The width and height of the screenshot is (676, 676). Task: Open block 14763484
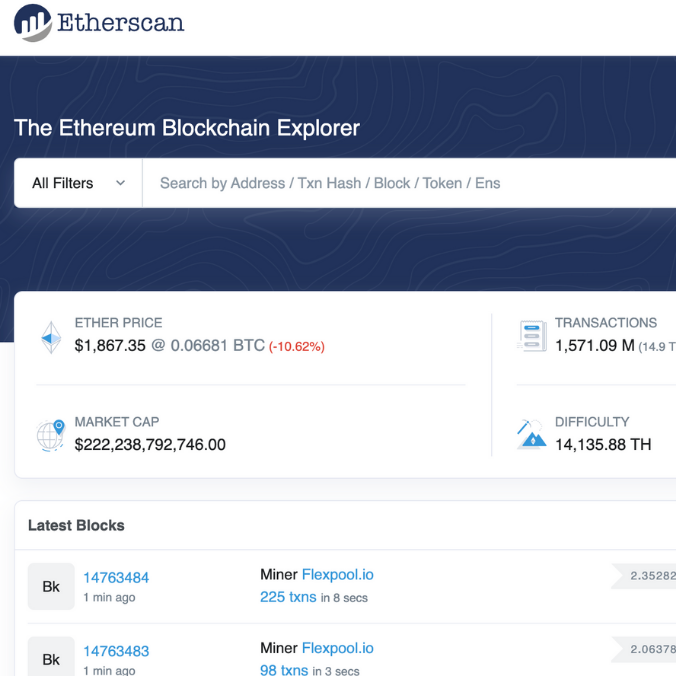coord(116,578)
